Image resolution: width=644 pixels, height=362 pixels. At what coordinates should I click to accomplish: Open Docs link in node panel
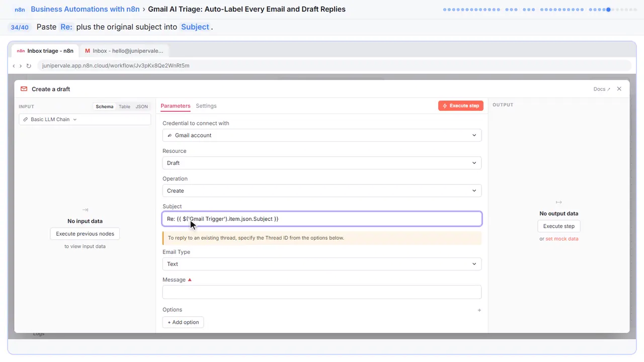click(x=602, y=89)
